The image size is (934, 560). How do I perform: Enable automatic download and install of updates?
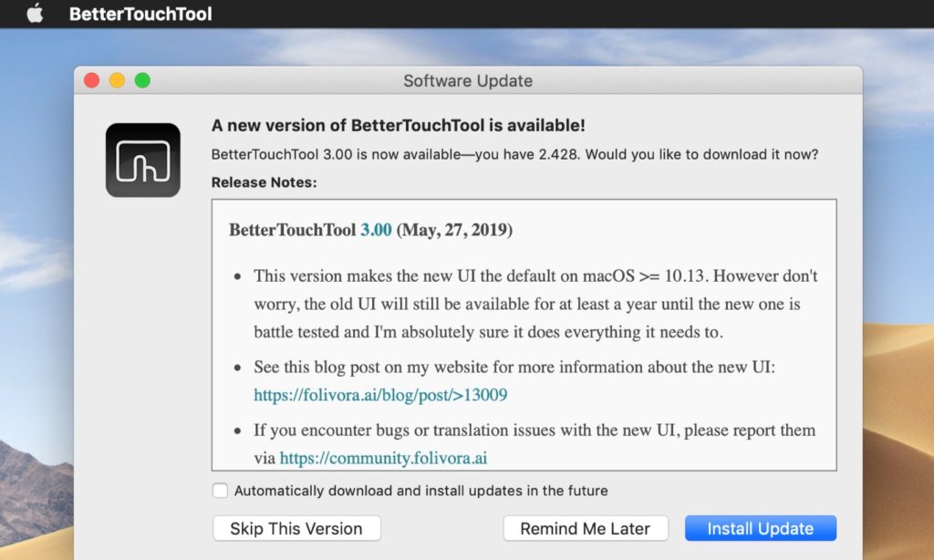pyautogui.click(x=220, y=490)
